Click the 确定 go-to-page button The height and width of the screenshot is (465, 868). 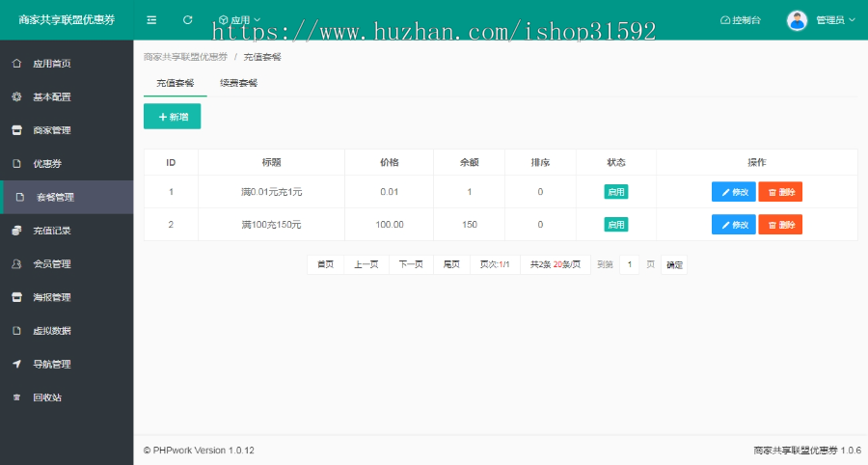(674, 265)
